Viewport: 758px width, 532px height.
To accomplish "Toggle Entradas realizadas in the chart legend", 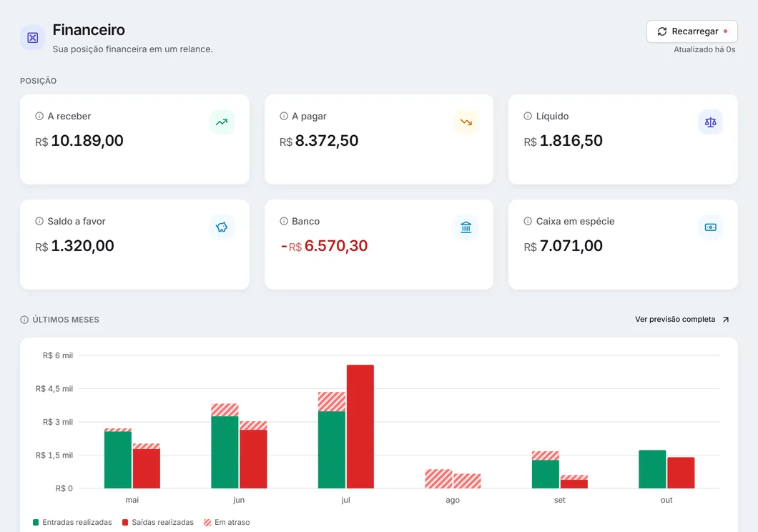I will point(72,522).
